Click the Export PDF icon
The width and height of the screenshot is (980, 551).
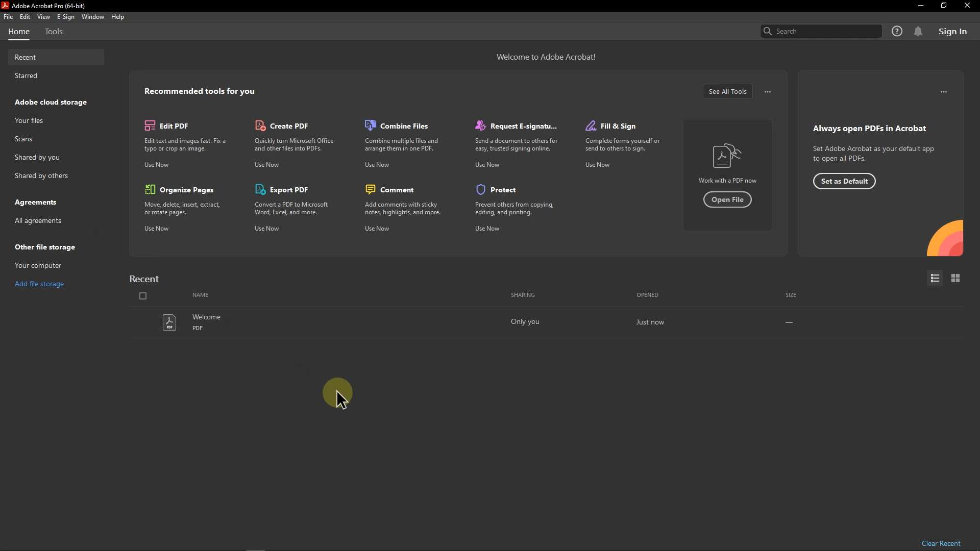pyautogui.click(x=260, y=190)
